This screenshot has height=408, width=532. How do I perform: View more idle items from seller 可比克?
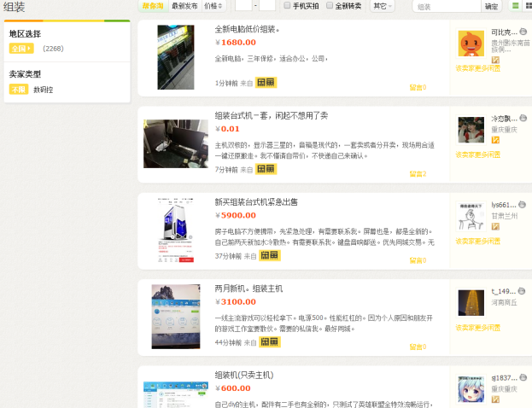click(x=477, y=68)
